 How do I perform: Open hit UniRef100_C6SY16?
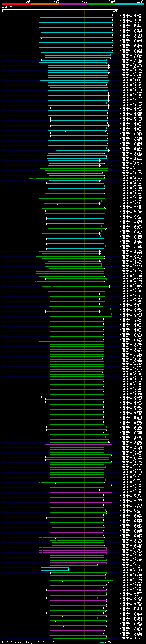(x=131, y=22)
